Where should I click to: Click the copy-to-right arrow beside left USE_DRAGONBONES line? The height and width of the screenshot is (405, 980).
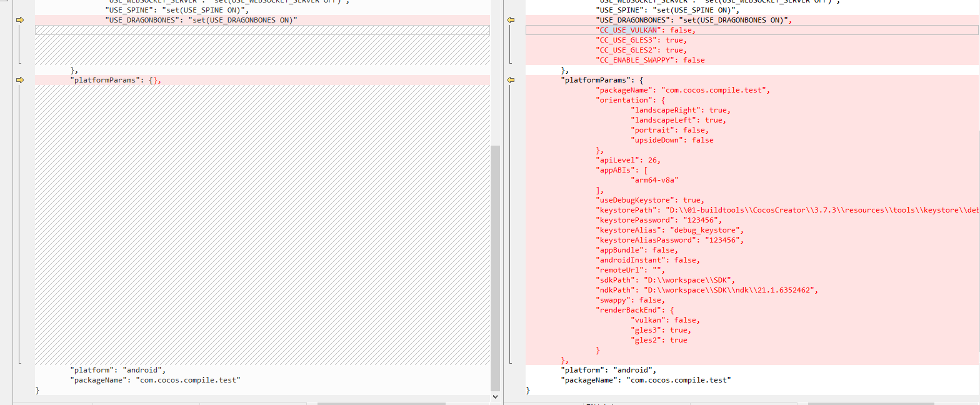[19, 20]
